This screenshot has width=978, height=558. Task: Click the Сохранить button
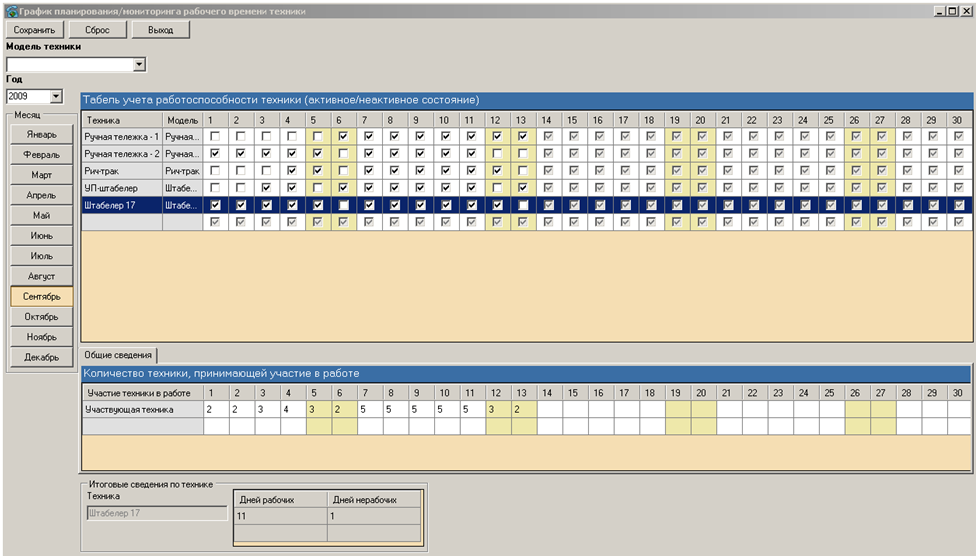(34, 30)
